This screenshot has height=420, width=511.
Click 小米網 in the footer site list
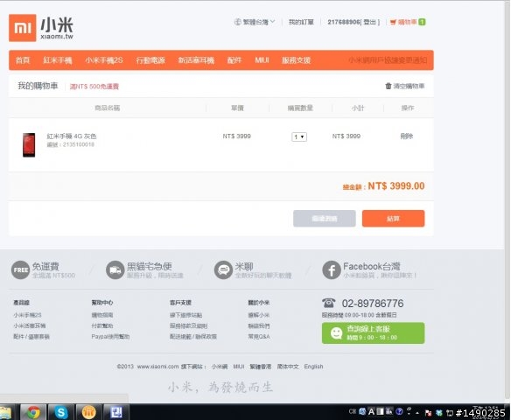[220, 367]
